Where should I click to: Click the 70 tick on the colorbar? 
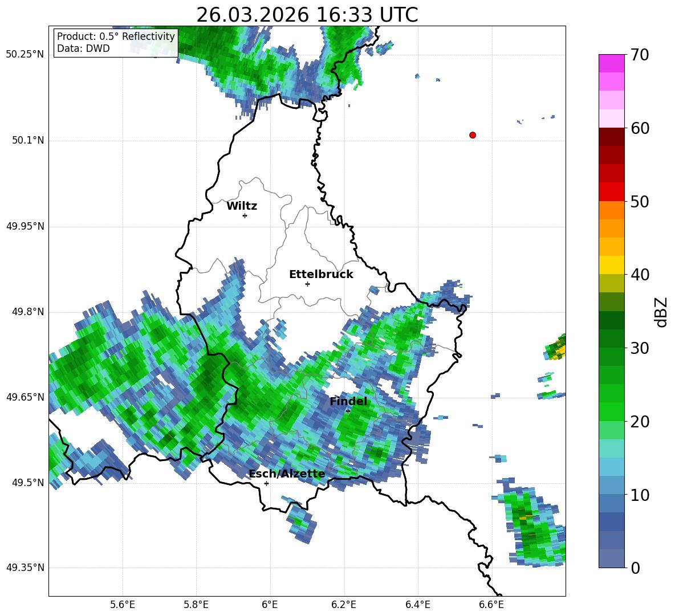[x=640, y=55]
